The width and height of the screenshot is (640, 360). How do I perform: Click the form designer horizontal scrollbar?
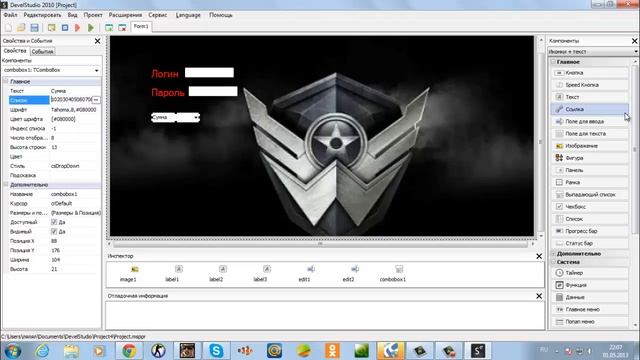pyautogui.click(x=320, y=244)
